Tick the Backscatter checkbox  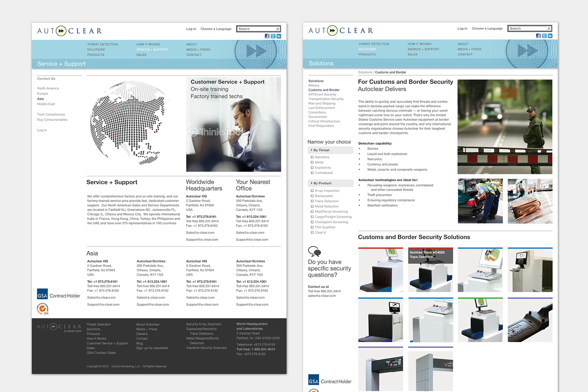[x=312, y=196]
